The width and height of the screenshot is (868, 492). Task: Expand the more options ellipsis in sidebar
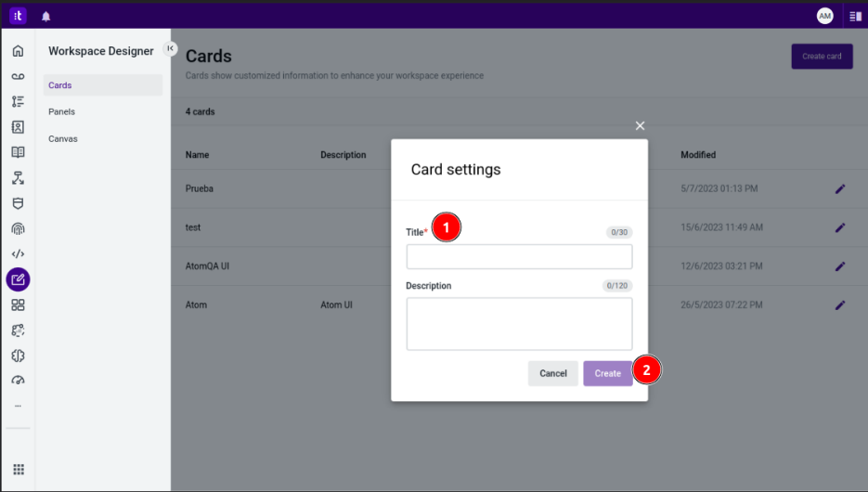pos(18,406)
